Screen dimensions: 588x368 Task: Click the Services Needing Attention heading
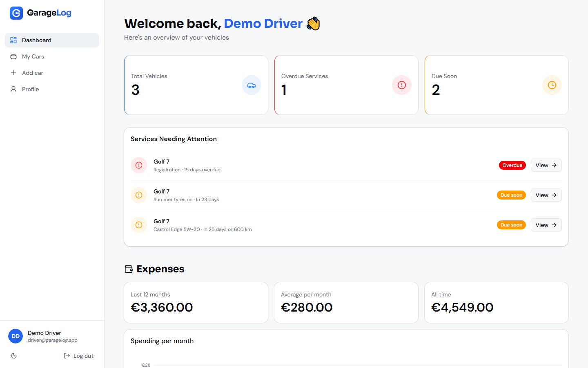tap(174, 139)
